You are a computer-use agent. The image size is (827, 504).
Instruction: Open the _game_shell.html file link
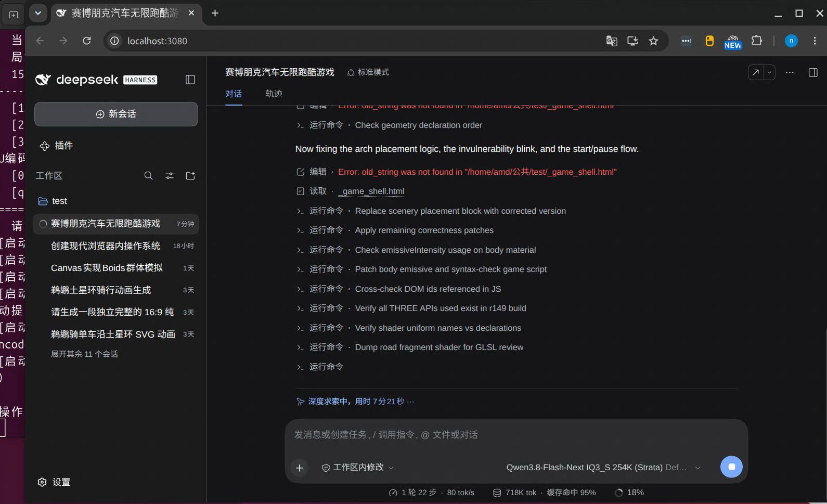point(371,191)
